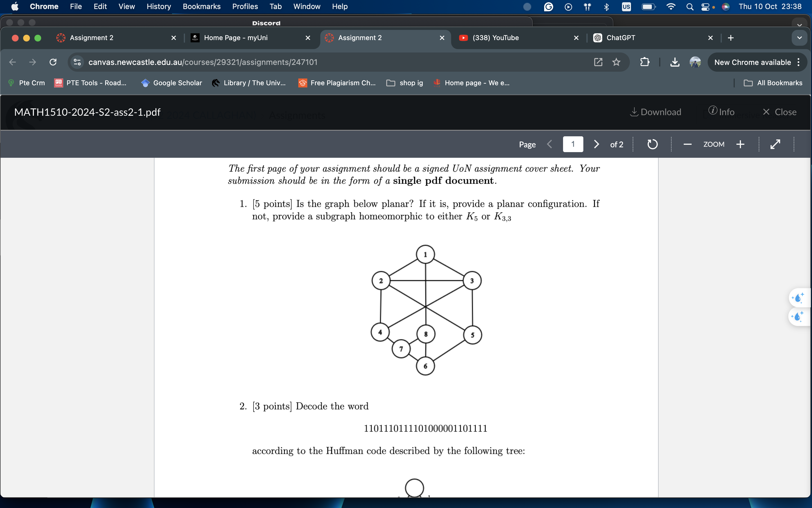Open Wi-Fi status in menu bar

(670, 6)
